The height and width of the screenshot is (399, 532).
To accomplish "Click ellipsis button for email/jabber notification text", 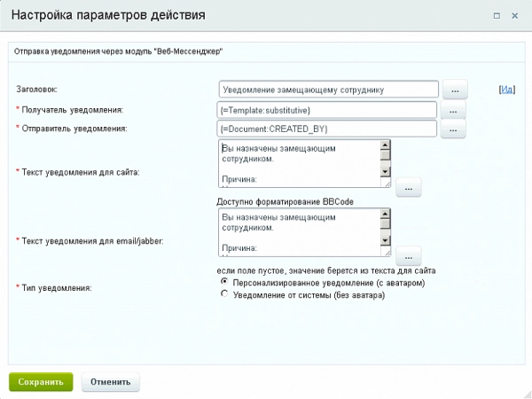I will click(x=408, y=256).
